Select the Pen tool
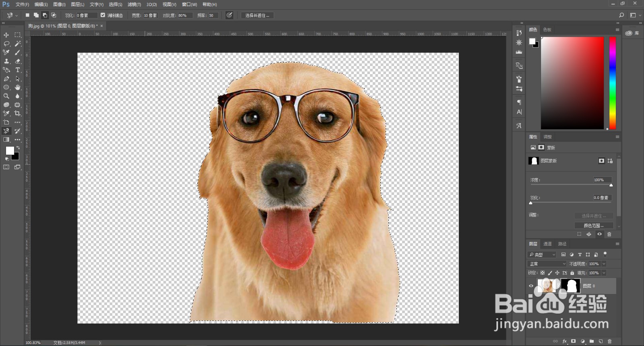 point(6,79)
